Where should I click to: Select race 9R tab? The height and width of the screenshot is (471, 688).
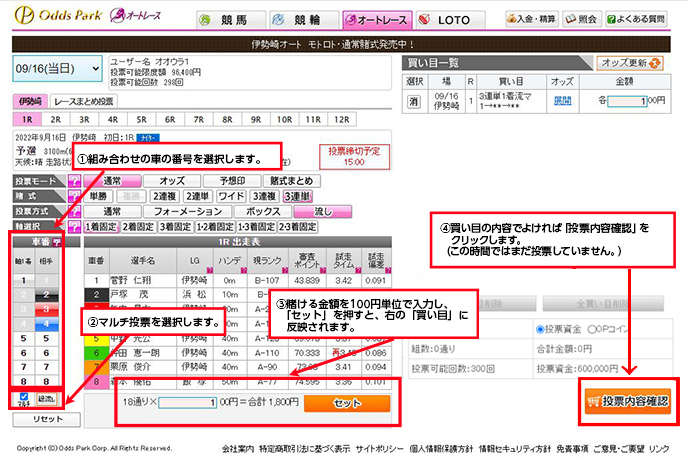256,119
